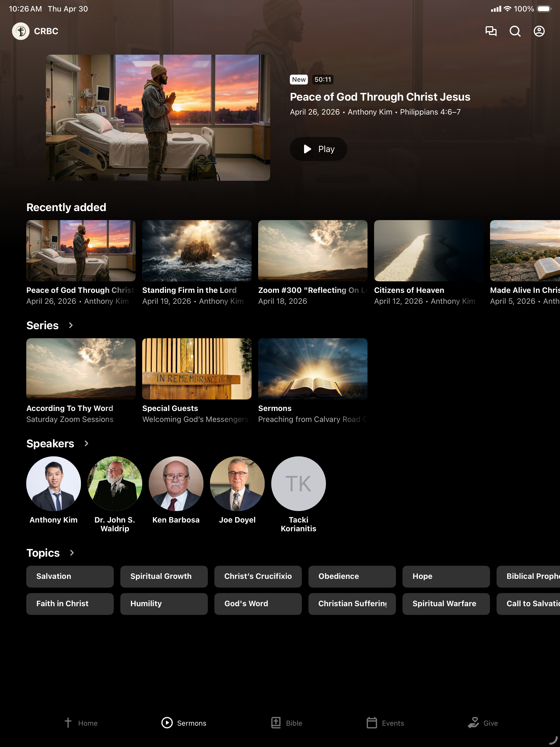The image size is (560, 747).
Task: Select speaker Joe Doyel's photo
Action: tap(237, 484)
